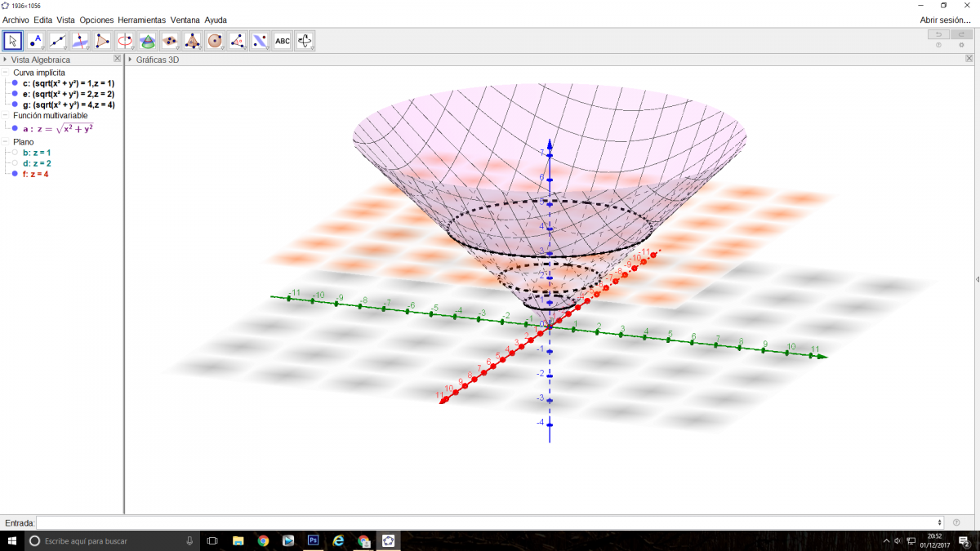Image resolution: width=980 pixels, height=551 pixels.
Task: Select the Plane through three points tool
Action: click(x=170, y=40)
